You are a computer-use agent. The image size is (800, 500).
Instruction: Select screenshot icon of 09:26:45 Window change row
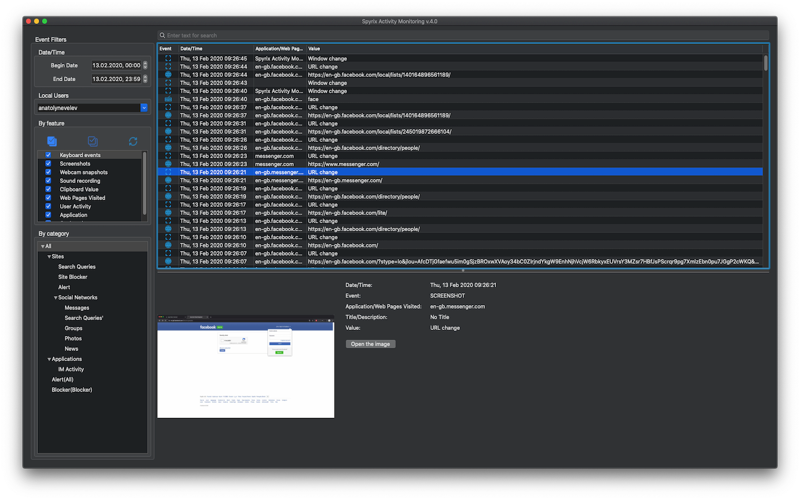[x=168, y=59]
